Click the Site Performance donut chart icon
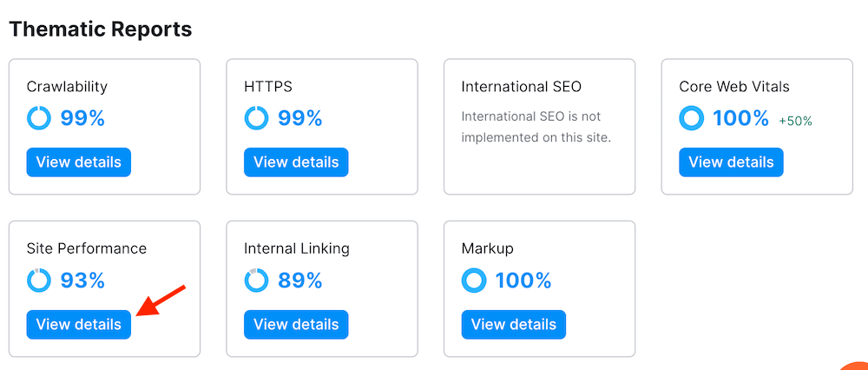 point(40,281)
